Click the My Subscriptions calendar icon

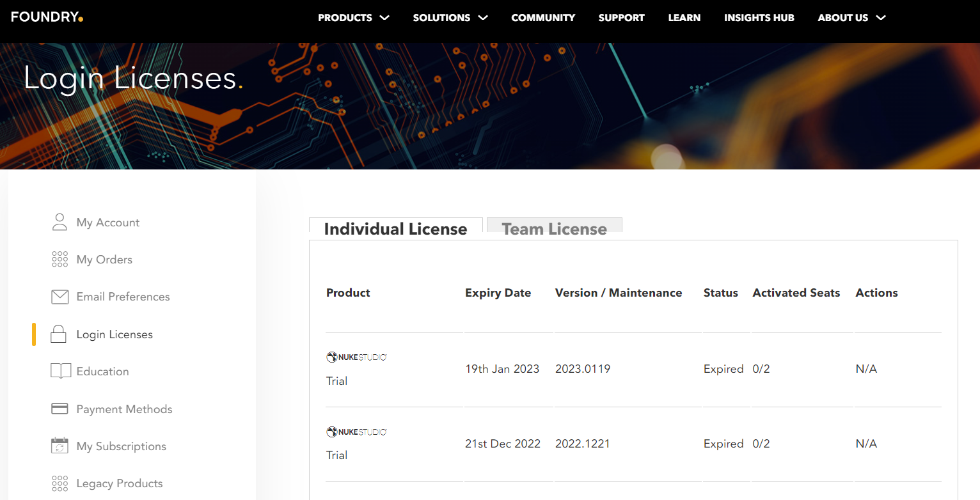click(x=59, y=446)
